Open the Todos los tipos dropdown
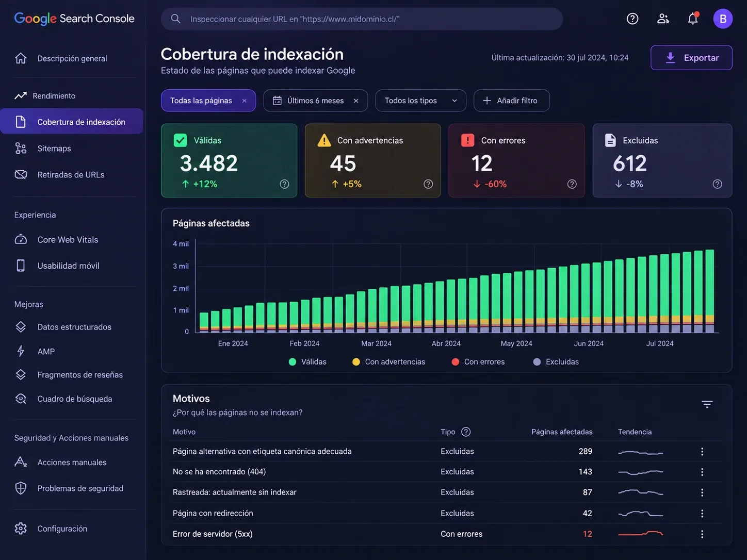 point(421,101)
